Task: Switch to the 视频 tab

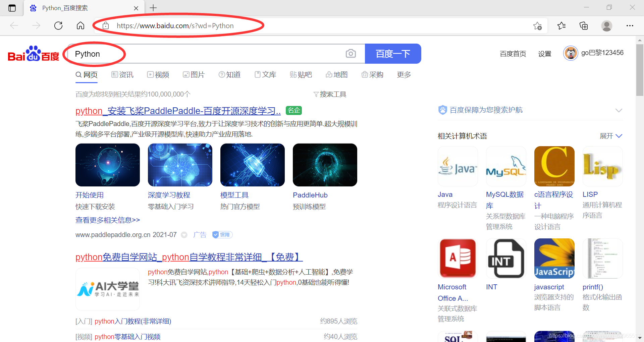Action: 158,74
